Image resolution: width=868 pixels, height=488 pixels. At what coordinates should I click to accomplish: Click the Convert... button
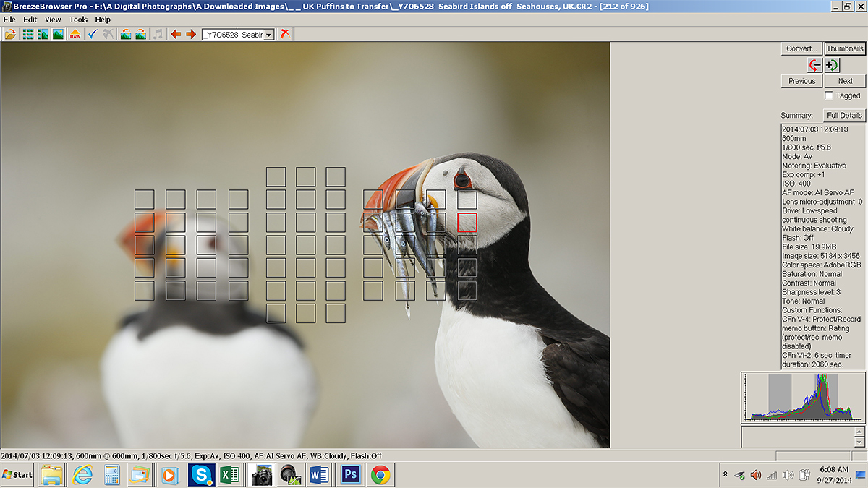pyautogui.click(x=801, y=48)
